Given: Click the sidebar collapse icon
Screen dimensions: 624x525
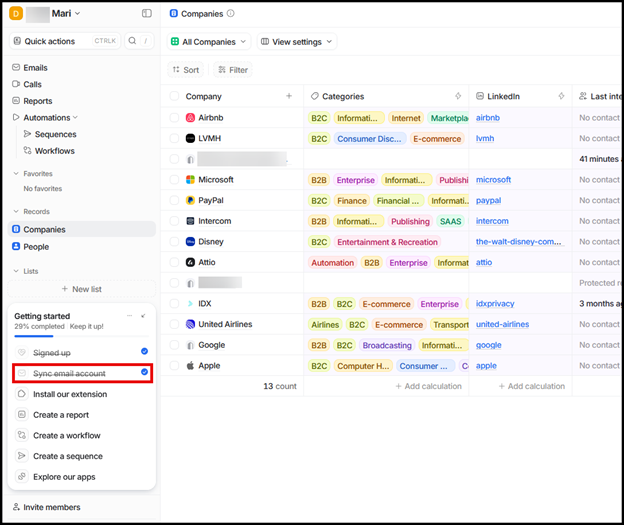Looking at the screenshot, I should pyautogui.click(x=147, y=14).
